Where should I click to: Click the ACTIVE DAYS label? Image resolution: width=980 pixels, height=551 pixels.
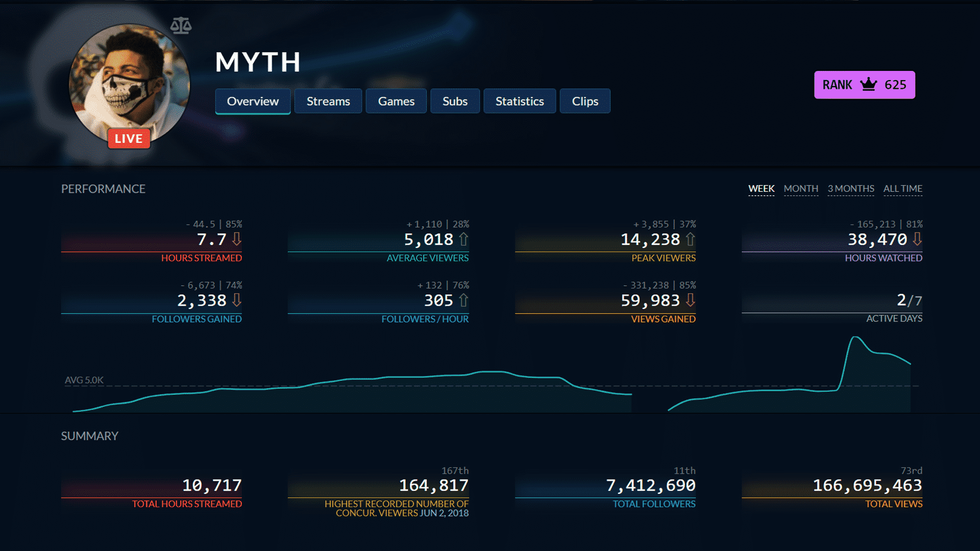[x=894, y=318]
